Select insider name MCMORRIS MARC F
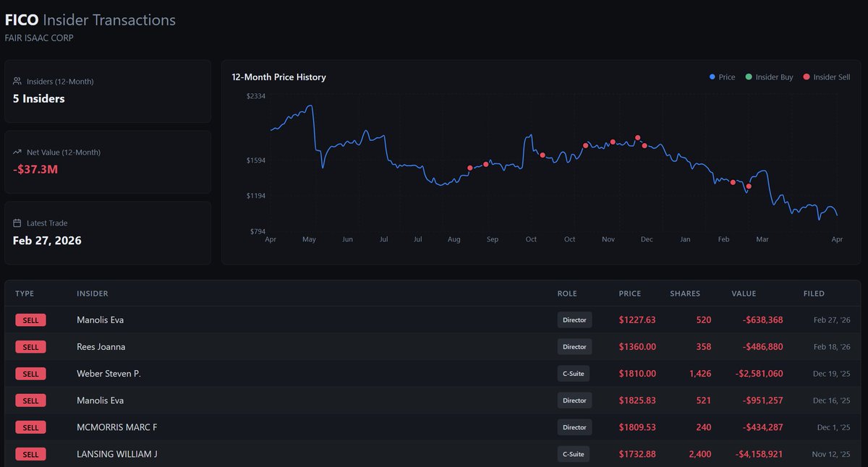This screenshot has height=467, width=868. 116,427
